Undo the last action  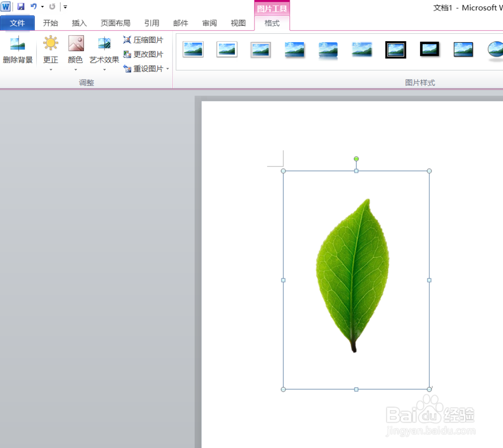34,7
